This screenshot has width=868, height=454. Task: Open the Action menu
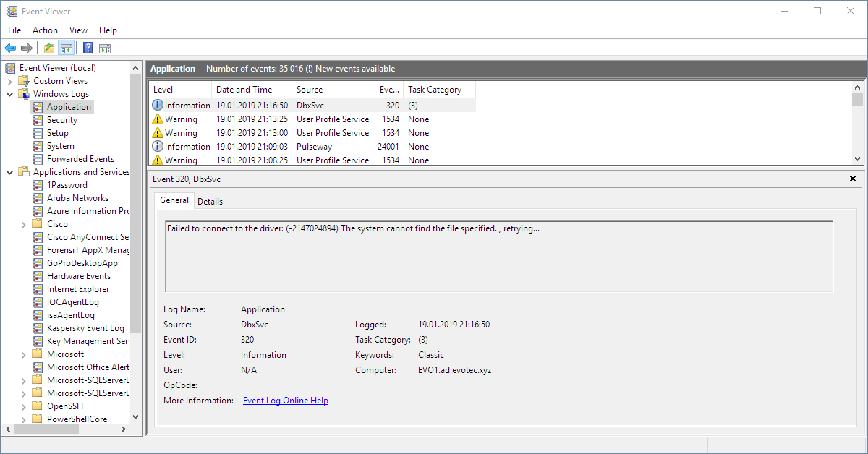tap(45, 30)
